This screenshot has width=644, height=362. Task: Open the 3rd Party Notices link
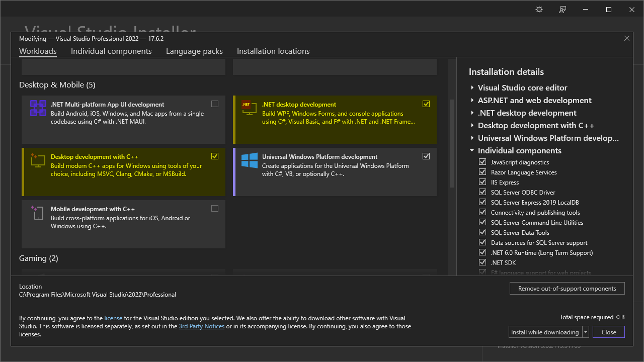point(201,326)
